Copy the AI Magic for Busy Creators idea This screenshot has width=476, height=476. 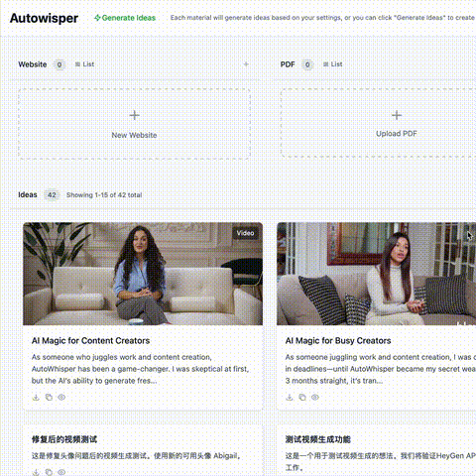click(302, 397)
